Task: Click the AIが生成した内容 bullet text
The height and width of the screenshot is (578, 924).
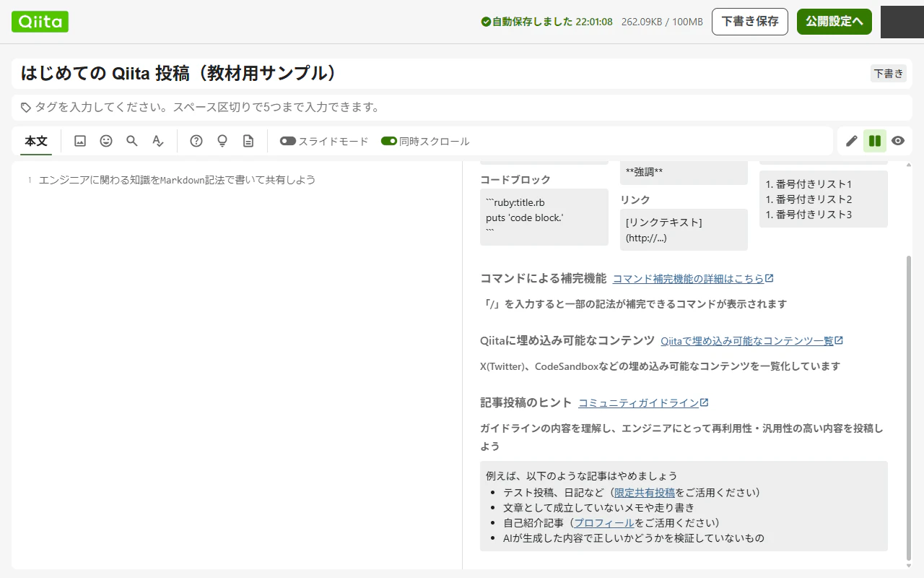Action: [634, 538]
